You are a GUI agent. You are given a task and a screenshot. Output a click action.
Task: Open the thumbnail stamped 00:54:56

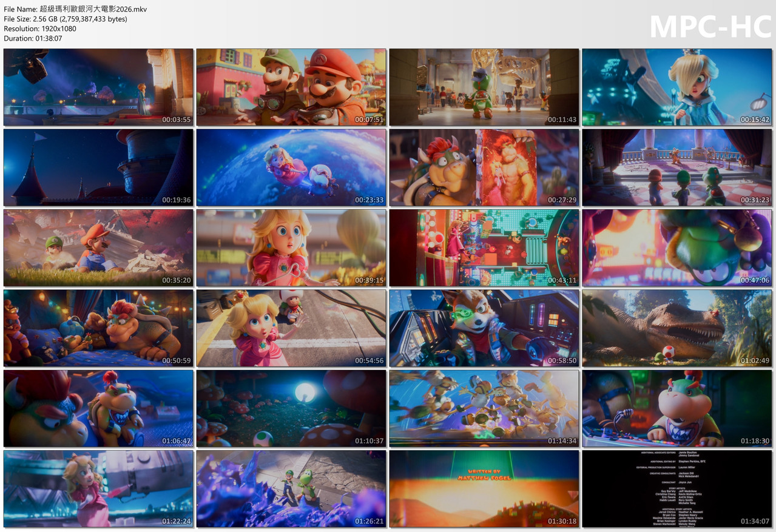click(x=291, y=328)
